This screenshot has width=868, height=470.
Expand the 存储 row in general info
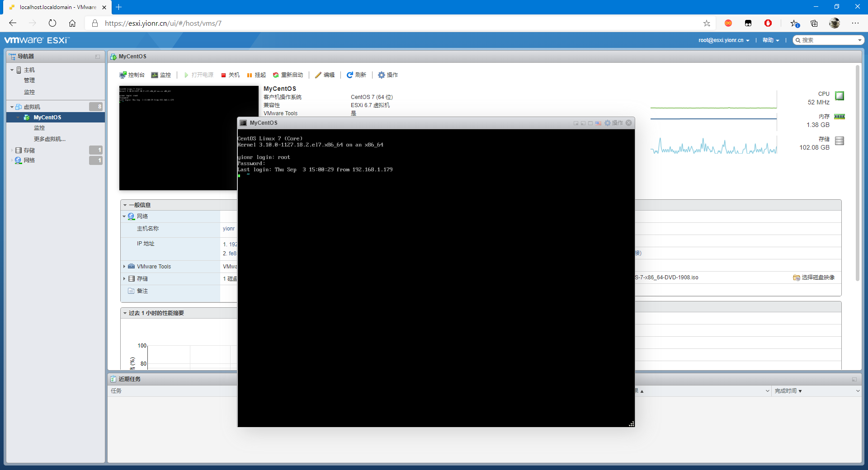(x=124, y=279)
